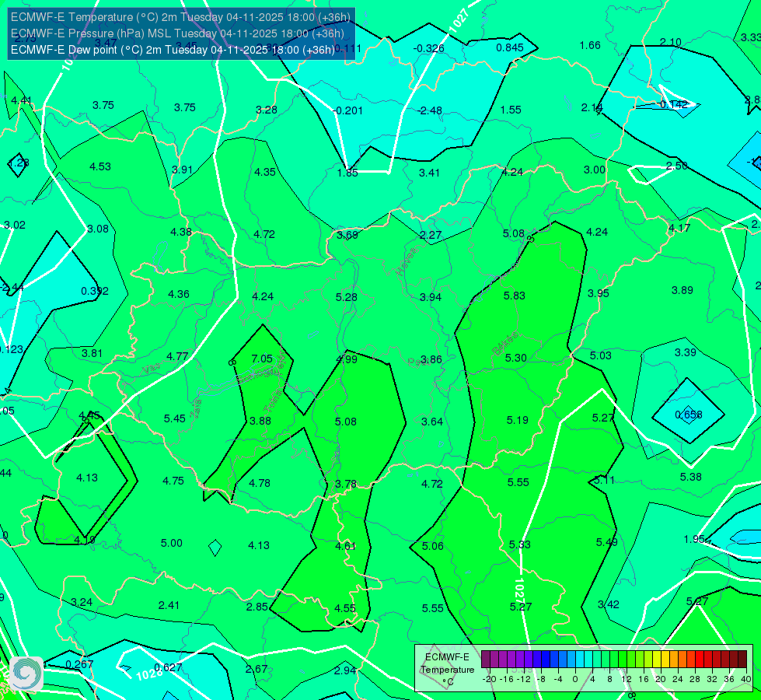Click the 4.17 temperature value
Image resolution: width=761 pixels, height=700 pixels.
click(x=679, y=227)
